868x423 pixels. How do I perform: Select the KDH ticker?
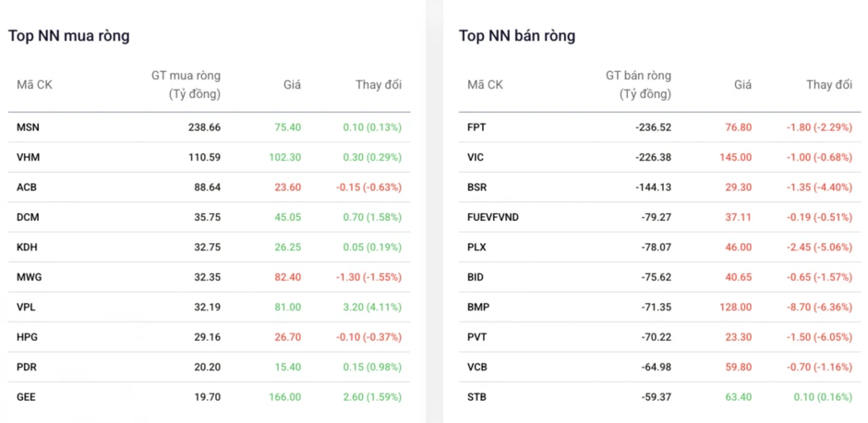click(28, 247)
